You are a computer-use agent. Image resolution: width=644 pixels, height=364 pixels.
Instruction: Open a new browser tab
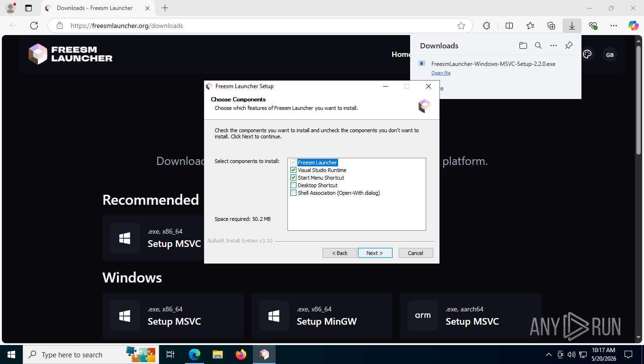165,8
